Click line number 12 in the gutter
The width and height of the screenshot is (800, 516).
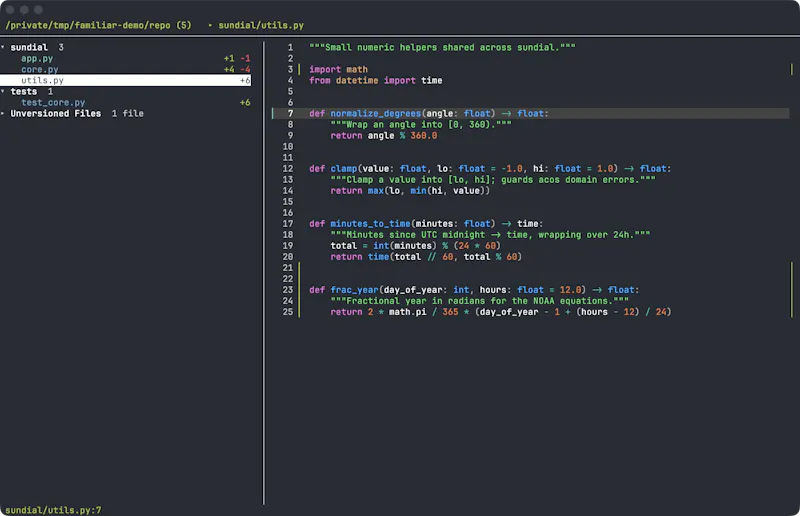click(288, 169)
